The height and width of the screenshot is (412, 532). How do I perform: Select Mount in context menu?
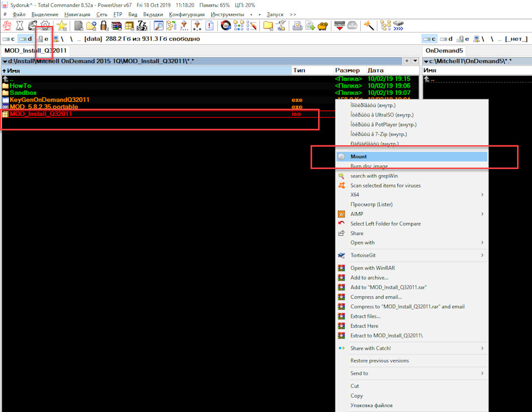412,156
